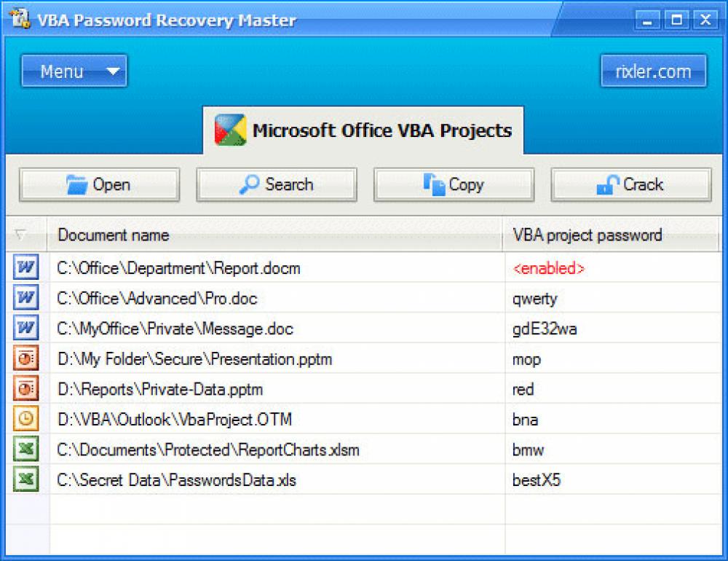Click the PowerPoint icon for Presentation.pptm
This screenshot has height=561, width=728.
pyautogui.click(x=25, y=359)
